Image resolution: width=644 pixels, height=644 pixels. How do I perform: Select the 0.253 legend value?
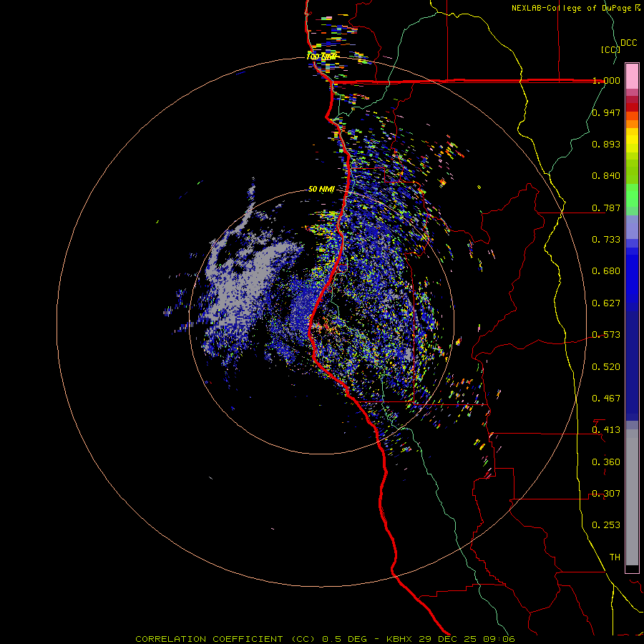point(606,525)
